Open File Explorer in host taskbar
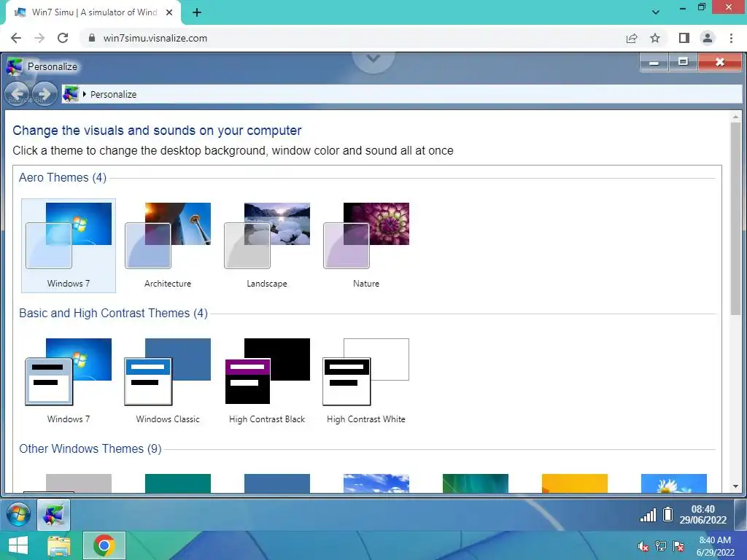747x560 pixels. click(x=58, y=545)
